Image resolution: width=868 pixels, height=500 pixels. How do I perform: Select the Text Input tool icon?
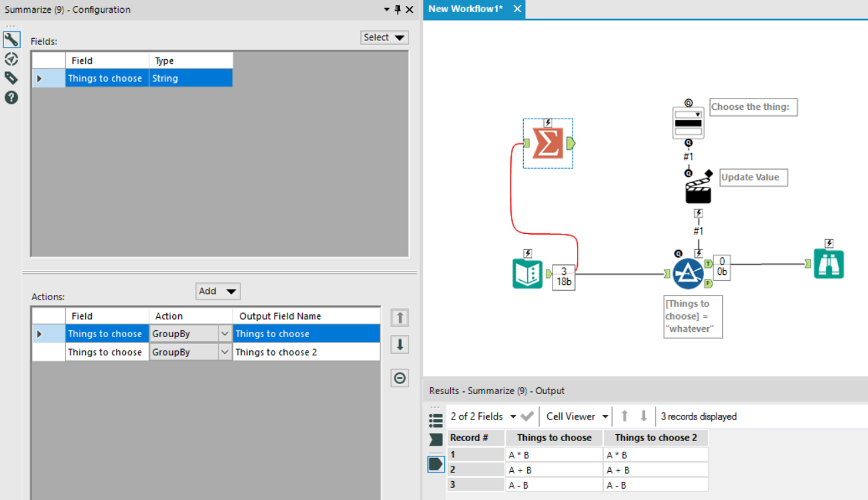[x=528, y=273]
